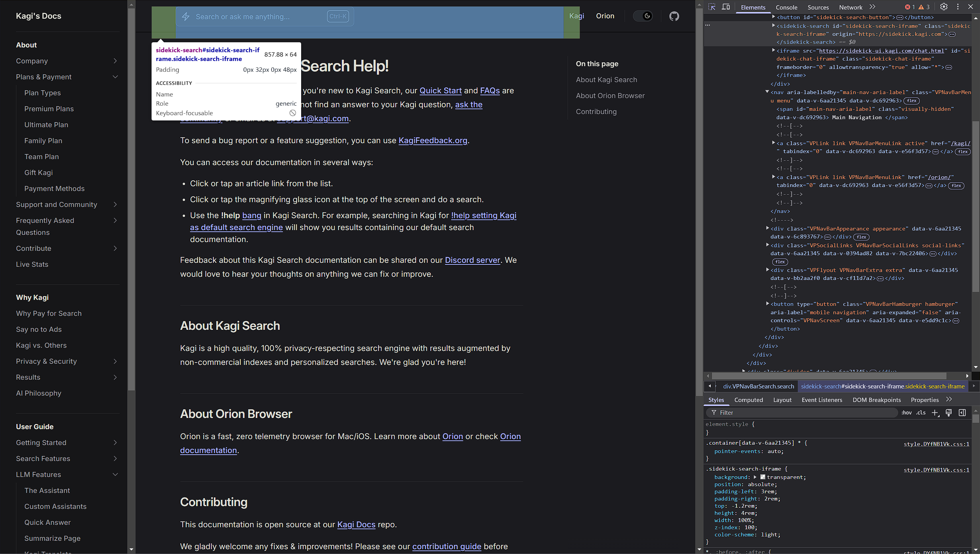The width and height of the screenshot is (980, 554).
Task: Open the Quick Start link
Action: tap(440, 91)
